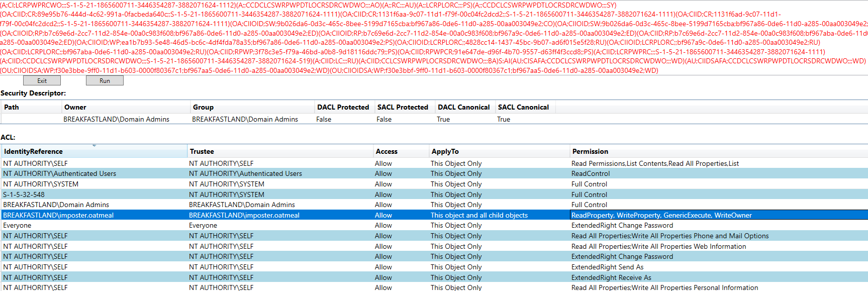The width and height of the screenshot is (868, 291).
Task: Select the Owner column header
Action: point(75,107)
